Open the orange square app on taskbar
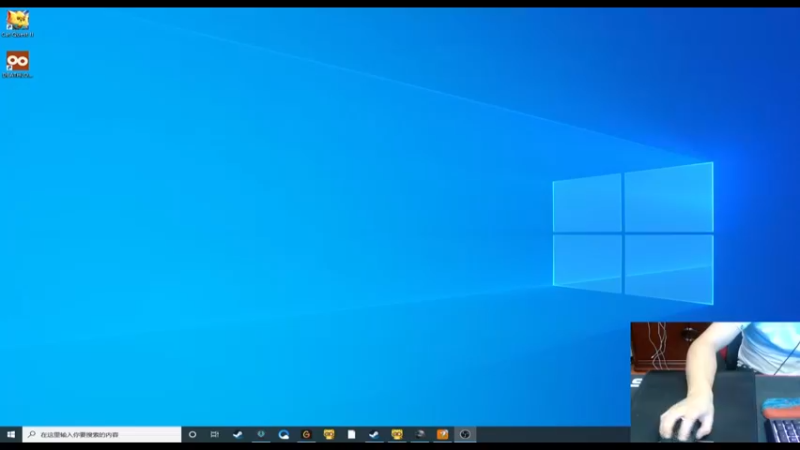This screenshot has width=800, height=450. [442, 434]
